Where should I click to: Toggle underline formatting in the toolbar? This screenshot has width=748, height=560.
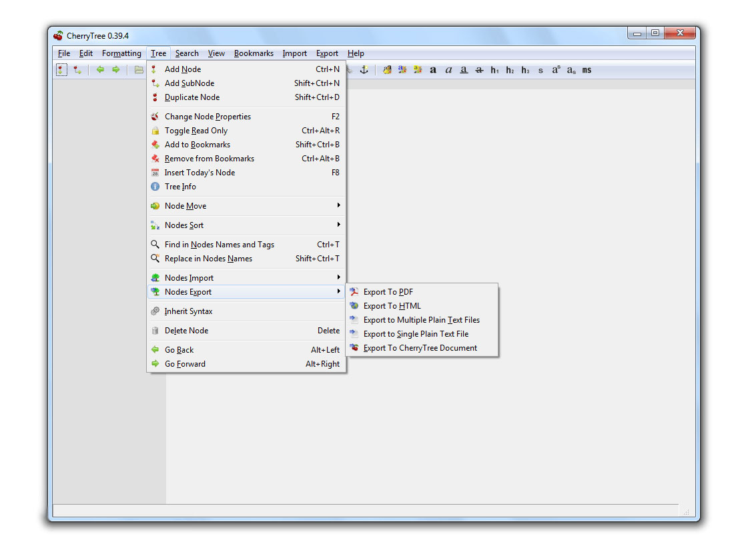coord(464,70)
